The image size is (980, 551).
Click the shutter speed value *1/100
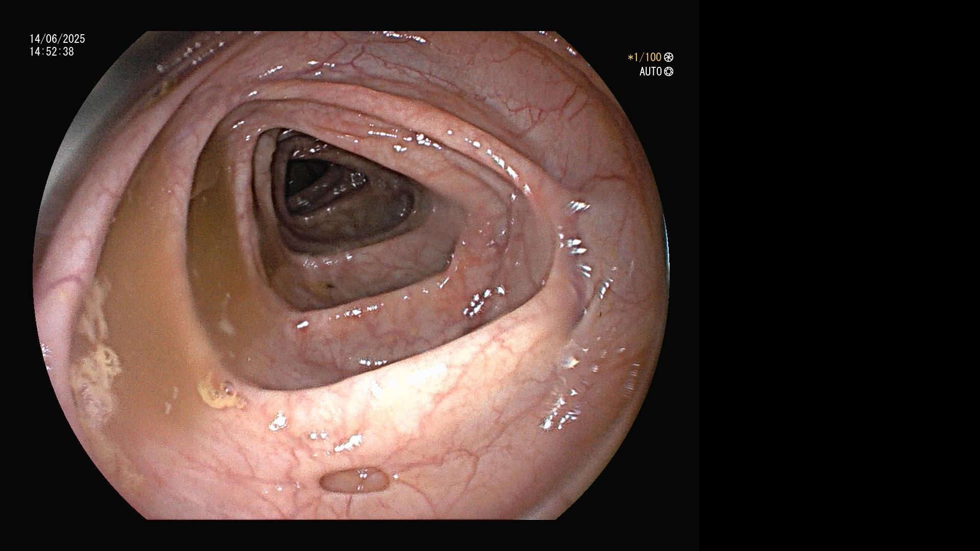pyautogui.click(x=644, y=57)
